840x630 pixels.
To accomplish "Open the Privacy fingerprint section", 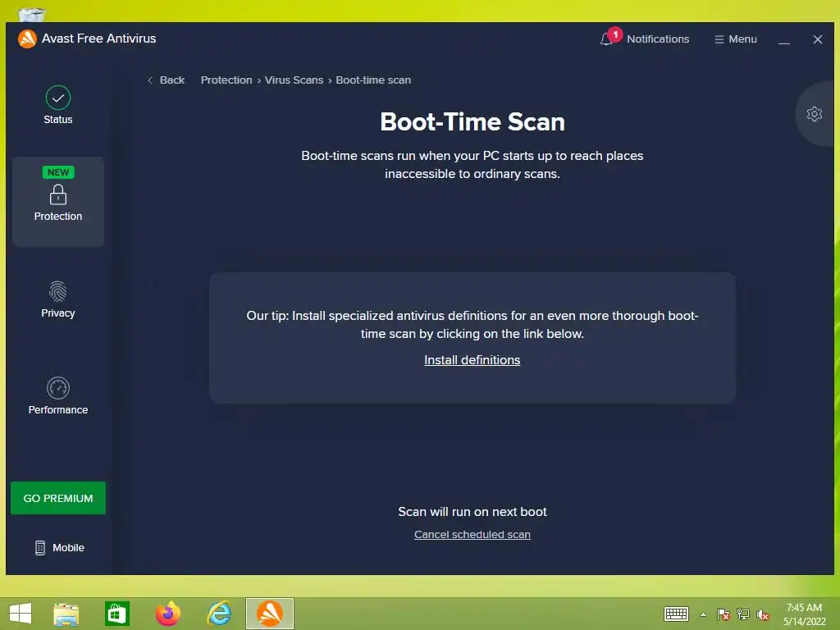I will (58, 299).
